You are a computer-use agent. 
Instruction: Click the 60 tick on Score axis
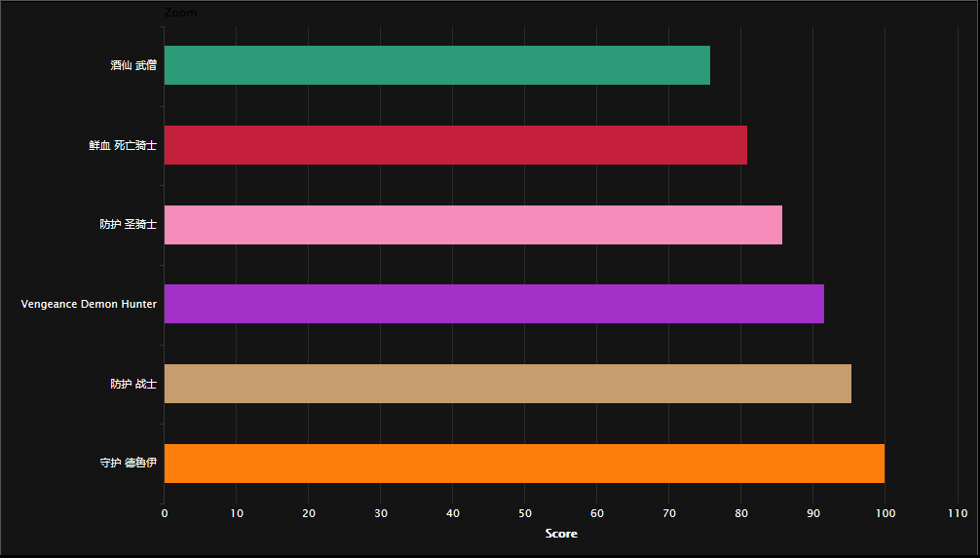coord(597,513)
